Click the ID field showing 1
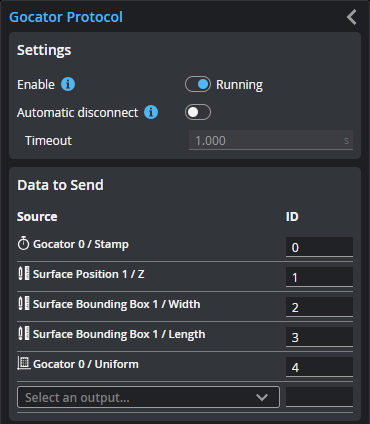This screenshot has width=370, height=424. tap(319, 277)
